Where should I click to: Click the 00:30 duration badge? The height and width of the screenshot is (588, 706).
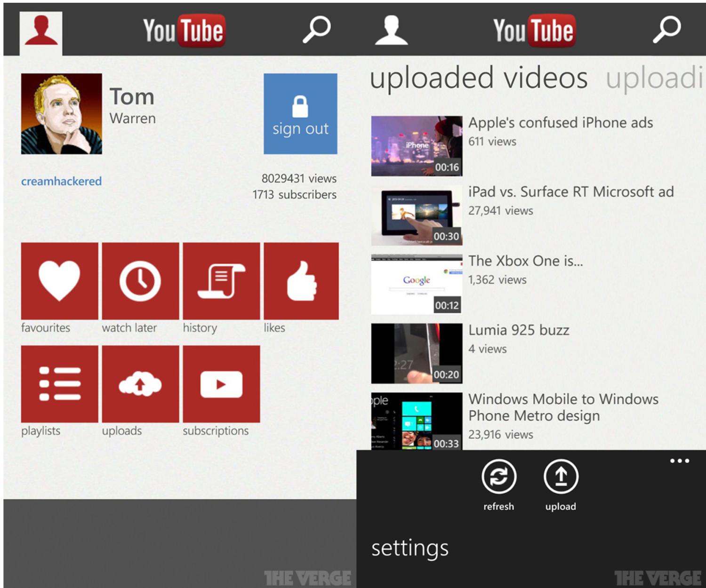(446, 237)
